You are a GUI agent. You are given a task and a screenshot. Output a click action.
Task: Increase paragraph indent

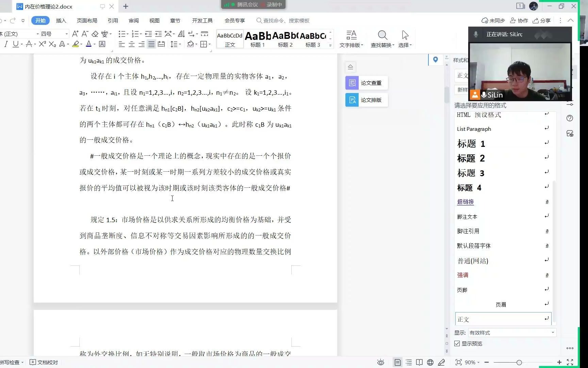pos(158,34)
